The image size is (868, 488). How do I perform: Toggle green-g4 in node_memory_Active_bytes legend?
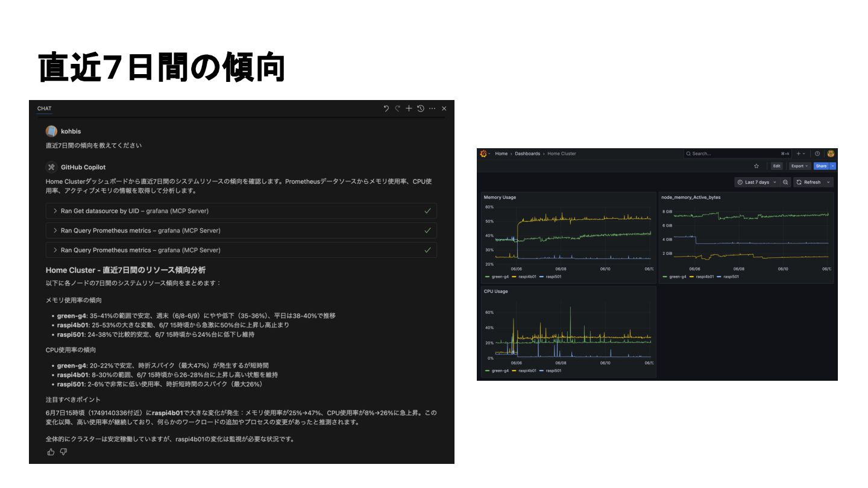click(x=675, y=277)
